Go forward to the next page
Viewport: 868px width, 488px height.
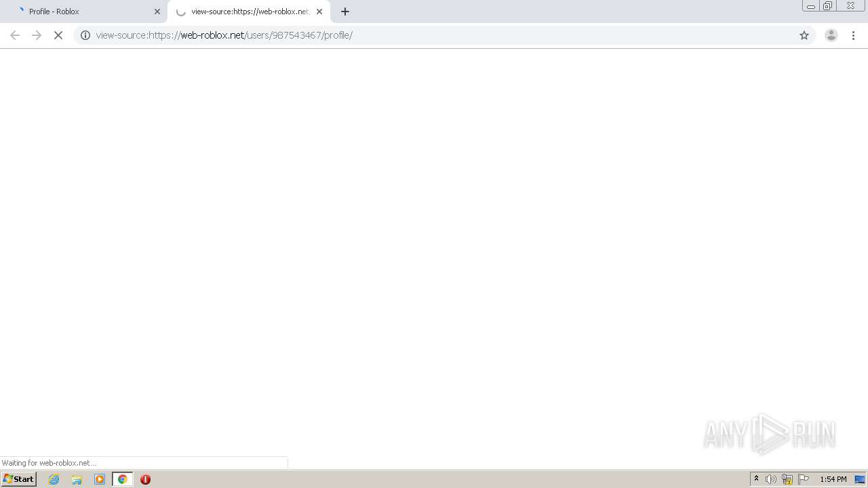point(37,35)
